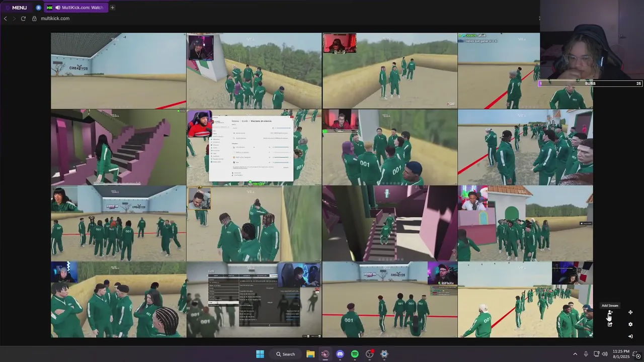The image size is (644, 362).
Task: Open Discord from the taskbar
Action: point(340,354)
